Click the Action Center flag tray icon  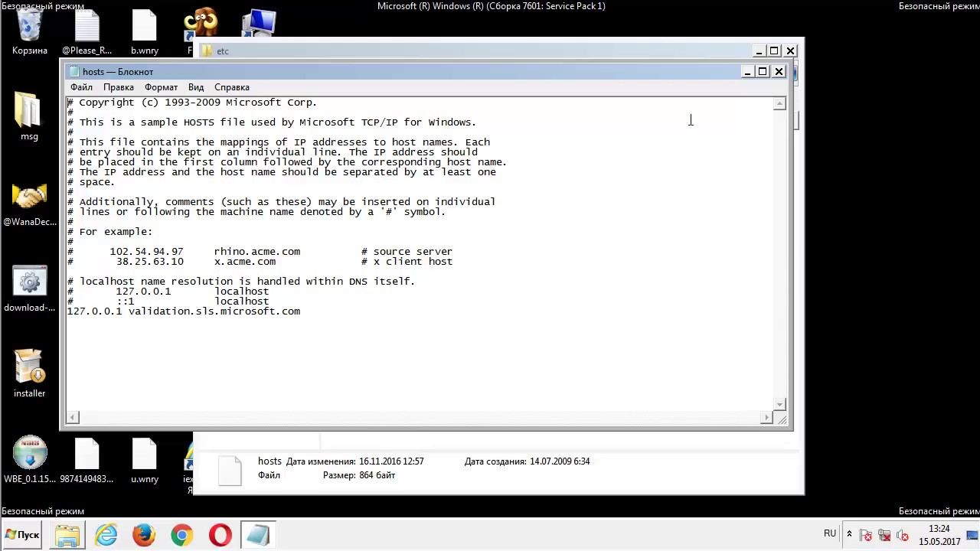click(x=866, y=536)
